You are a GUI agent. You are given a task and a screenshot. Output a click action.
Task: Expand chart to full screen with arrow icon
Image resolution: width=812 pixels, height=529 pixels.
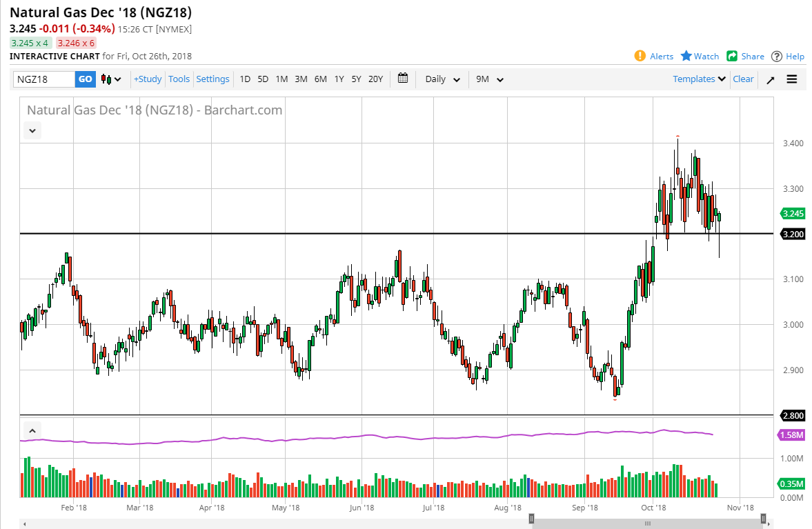click(x=771, y=79)
